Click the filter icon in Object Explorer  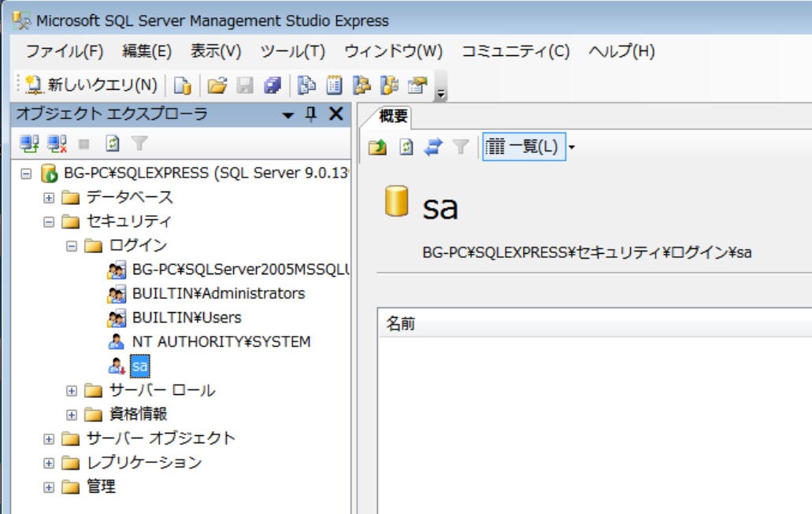click(x=139, y=143)
